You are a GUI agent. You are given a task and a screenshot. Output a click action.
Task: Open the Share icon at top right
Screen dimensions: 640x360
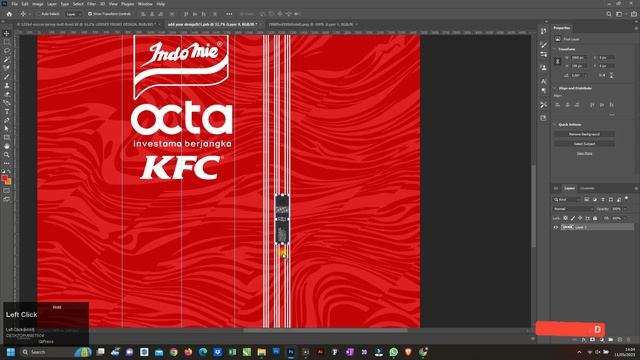point(633,14)
